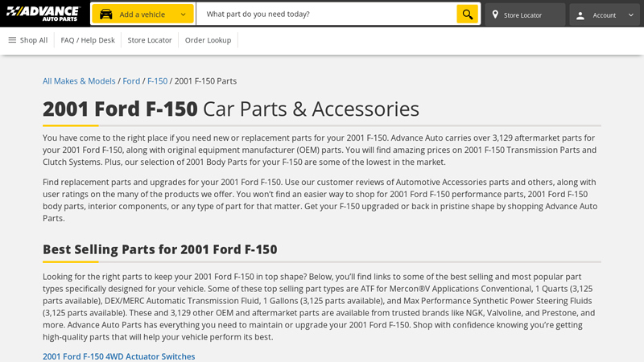Open 2001 Ford F-150 4WD Actuator Switches link

pyautogui.click(x=118, y=356)
